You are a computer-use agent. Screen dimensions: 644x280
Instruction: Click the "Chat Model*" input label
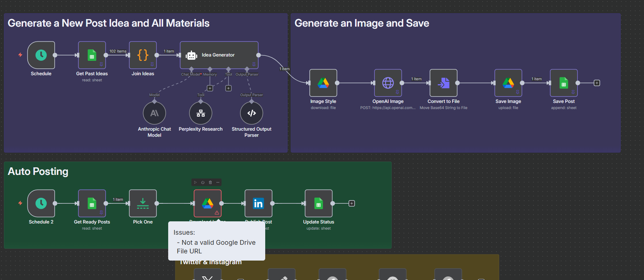pos(191,74)
